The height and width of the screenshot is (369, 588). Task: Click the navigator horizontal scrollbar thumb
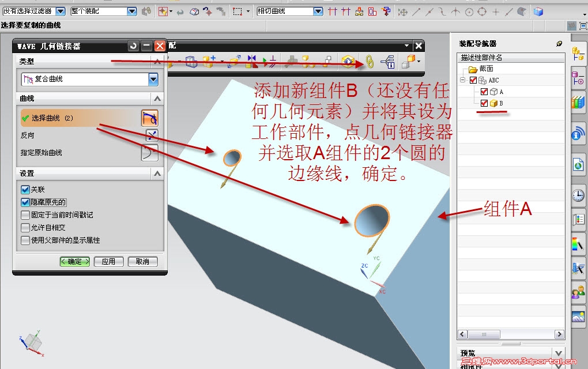tap(484, 334)
